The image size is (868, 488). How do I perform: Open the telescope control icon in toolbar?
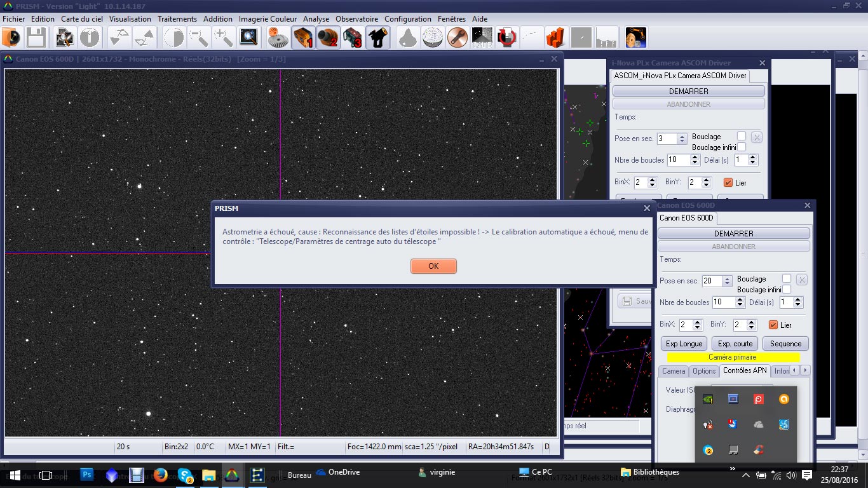coord(377,38)
